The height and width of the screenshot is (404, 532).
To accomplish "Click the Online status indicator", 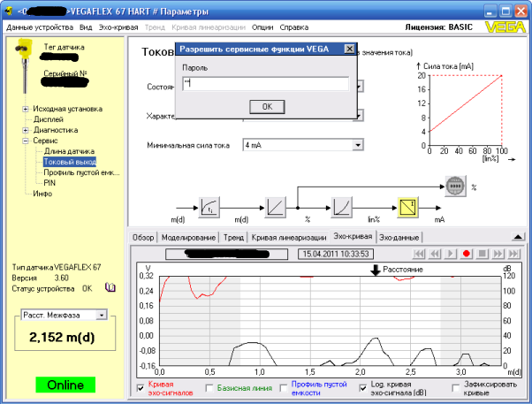I will pos(65,385).
